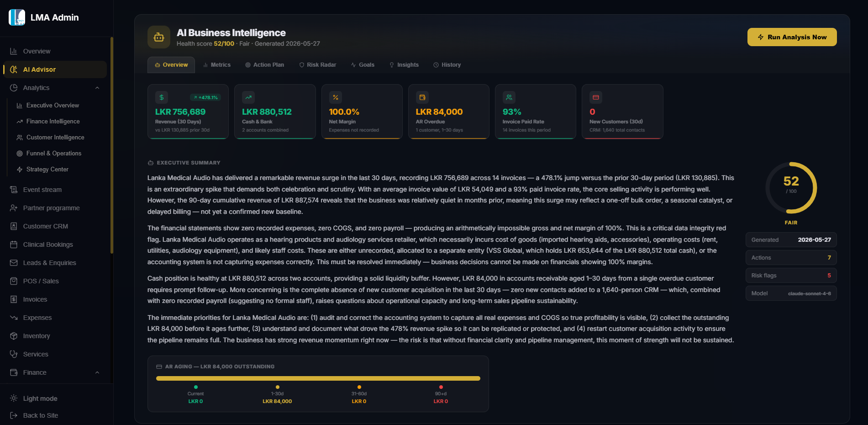Open the History tab
Image resolution: width=868 pixels, height=425 pixels.
pos(447,65)
